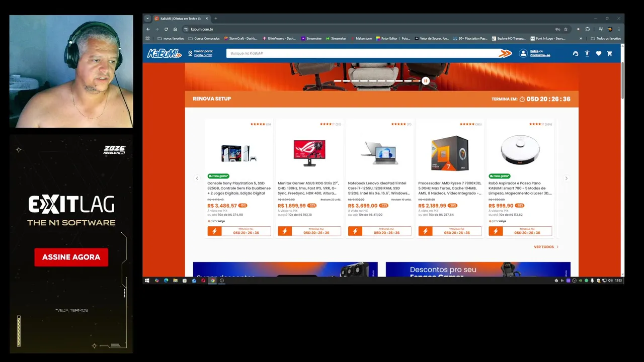644x362 pixels.
Task: Select the KaBuM! browser tab
Action: [x=181, y=19]
